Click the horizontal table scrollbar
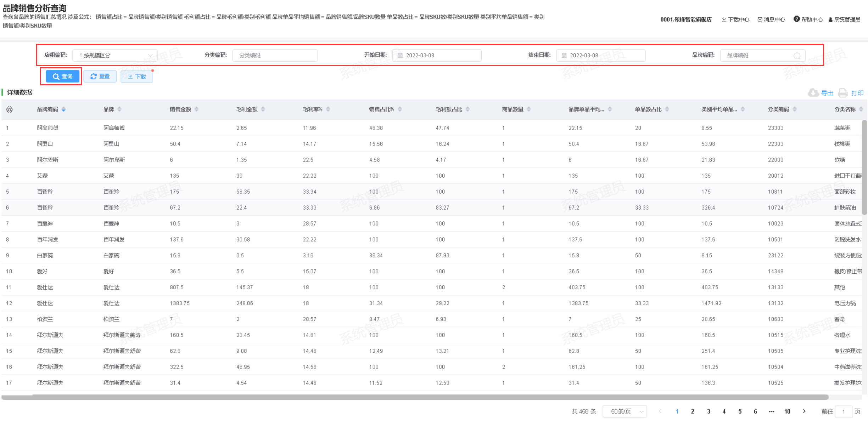Viewport: 868px width, 427px height. [x=415, y=397]
